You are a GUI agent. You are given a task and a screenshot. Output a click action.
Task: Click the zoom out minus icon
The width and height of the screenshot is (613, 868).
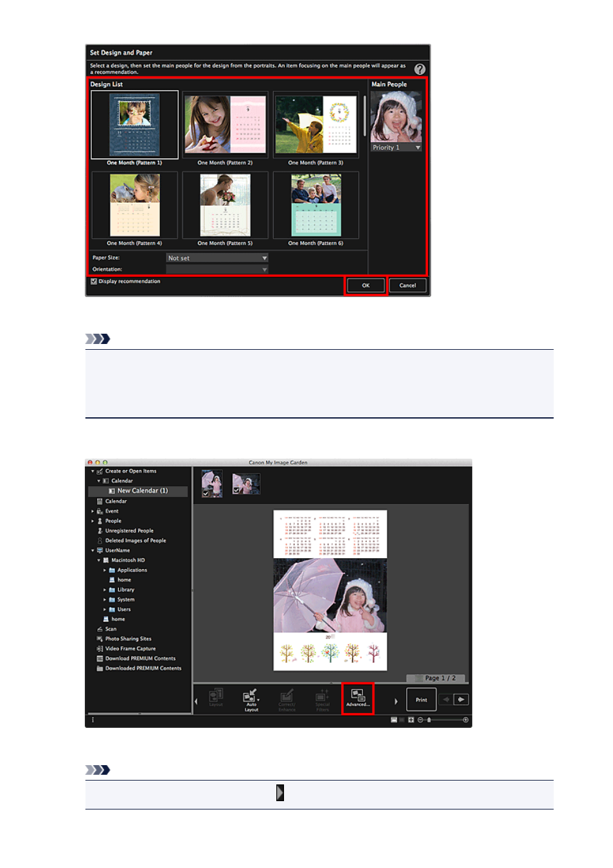pos(420,720)
